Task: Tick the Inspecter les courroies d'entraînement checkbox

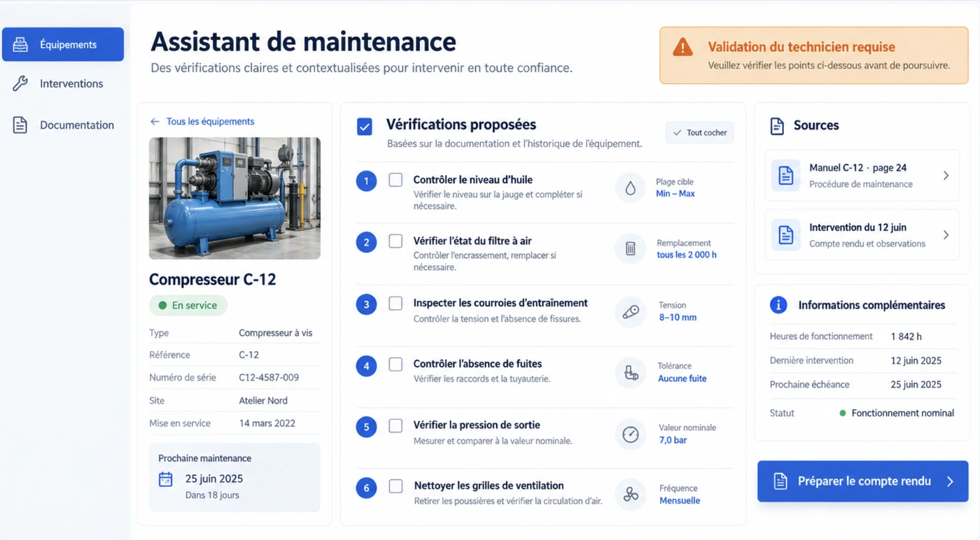Action: 395,304
